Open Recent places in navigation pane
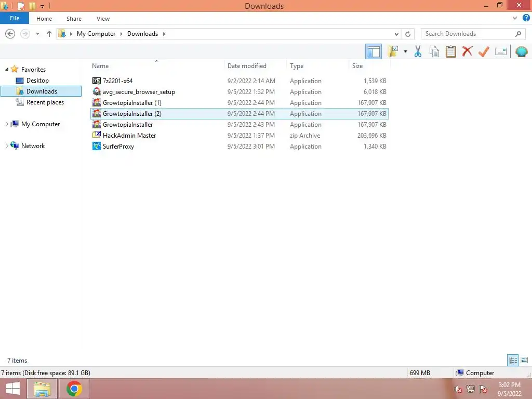 (45, 102)
